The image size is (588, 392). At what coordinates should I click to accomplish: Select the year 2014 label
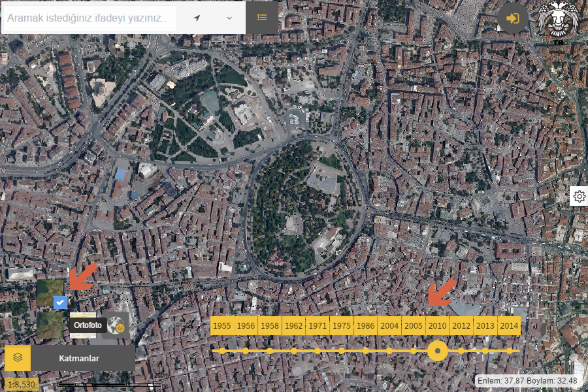509,326
